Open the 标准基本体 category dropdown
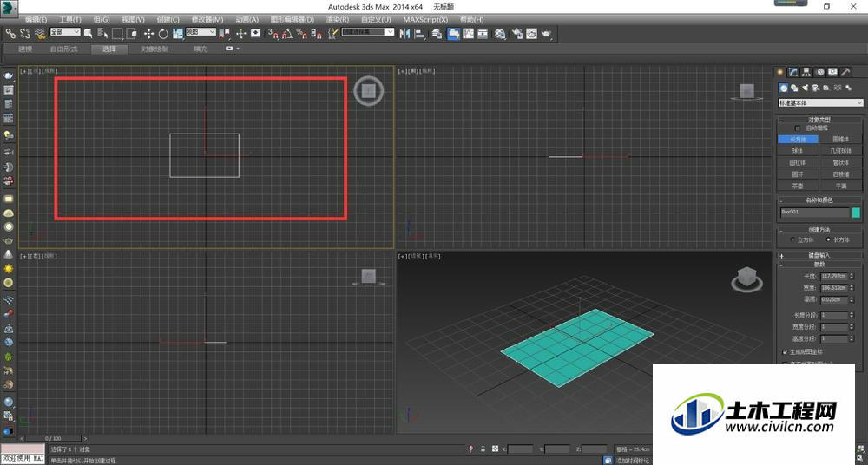The image size is (868, 465). (x=820, y=103)
